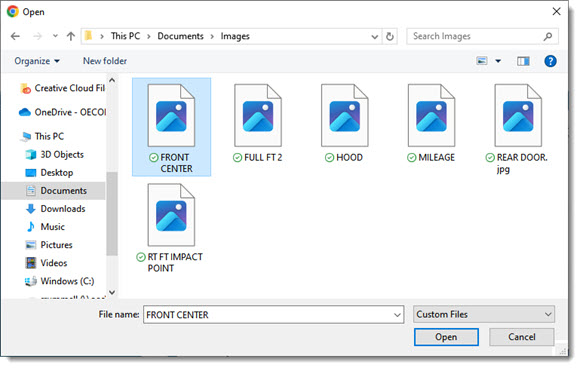Refresh the Images folder listing
The width and height of the screenshot is (580, 368).
pyautogui.click(x=390, y=37)
